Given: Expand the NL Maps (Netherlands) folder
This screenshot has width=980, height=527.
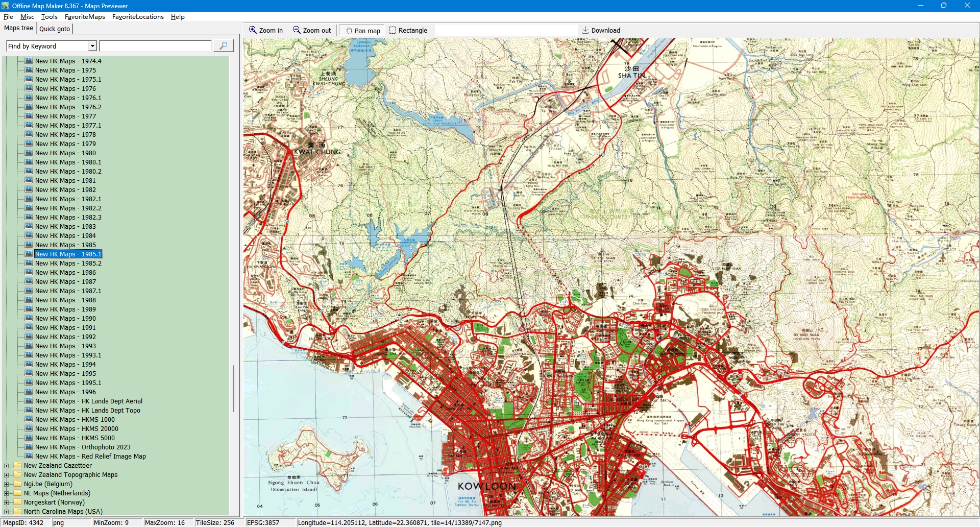Looking at the screenshot, I should tap(7, 493).
